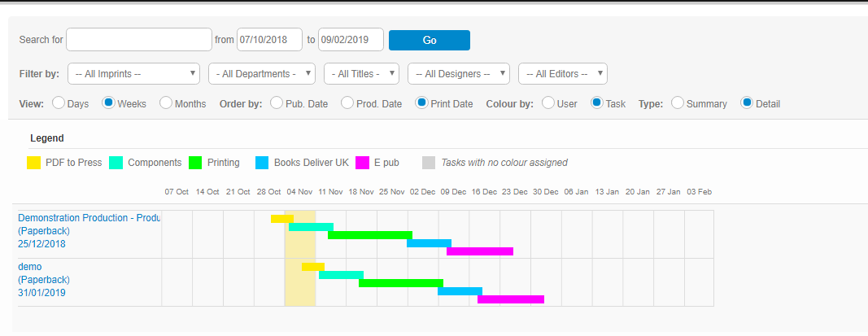Screen dimensions: 868x336
Task: Switch Type to Summary radio button
Action: coord(678,103)
